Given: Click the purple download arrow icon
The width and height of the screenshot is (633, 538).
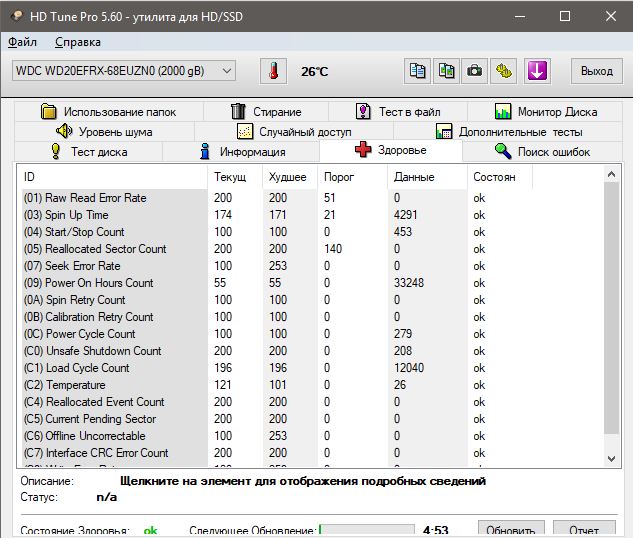Looking at the screenshot, I should point(537,71).
